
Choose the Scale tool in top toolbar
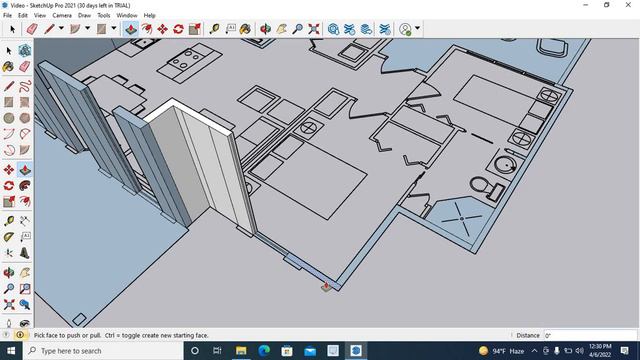(194, 29)
